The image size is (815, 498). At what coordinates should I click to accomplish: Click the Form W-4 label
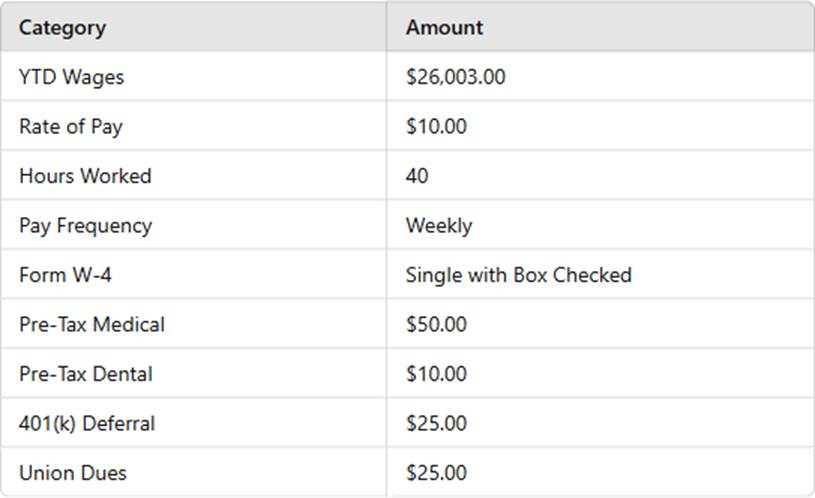point(65,275)
